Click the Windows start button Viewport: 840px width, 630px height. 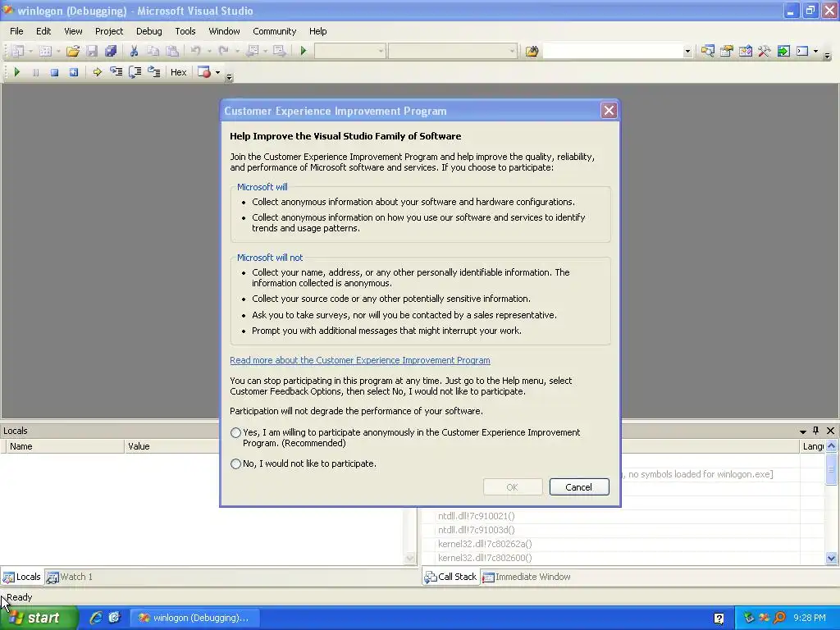pos(38,619)
